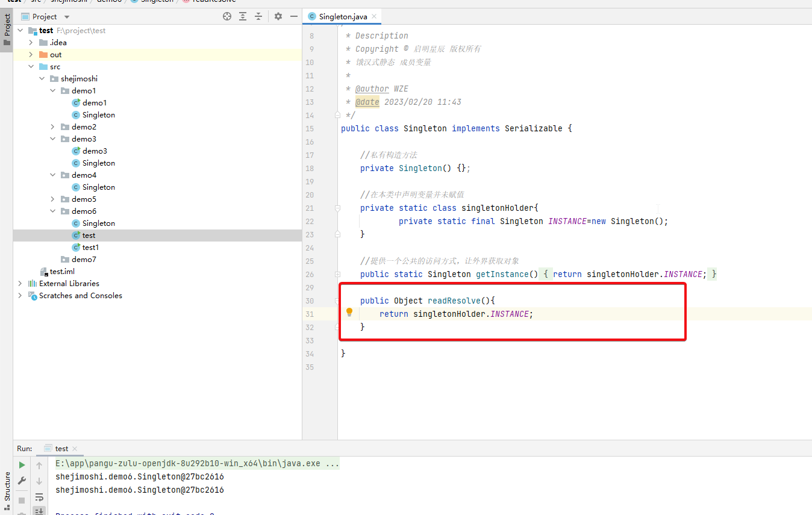812x515 pixels.
Task: Click Expand All in Project toolbar
Action: click(x=243, y=16)
